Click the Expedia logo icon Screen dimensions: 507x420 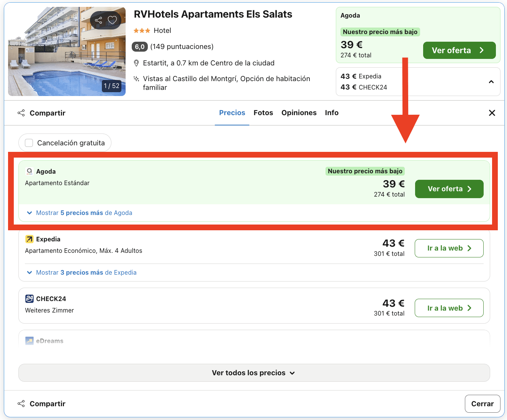click(29, 239)
